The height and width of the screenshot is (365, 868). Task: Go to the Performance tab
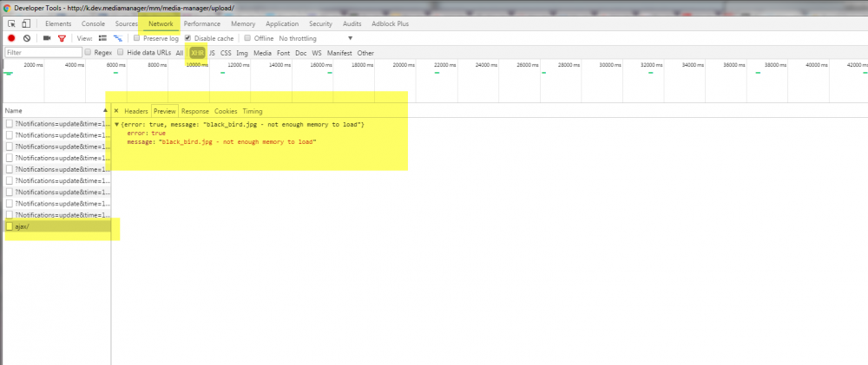[x=202, y=23]
